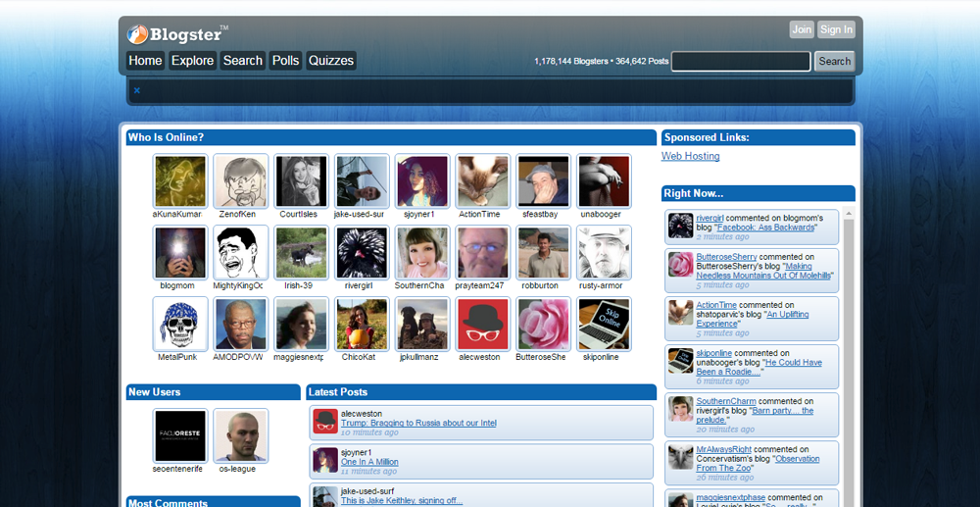Open "Trump: Bragging to Russia about our Intel"

418,424
